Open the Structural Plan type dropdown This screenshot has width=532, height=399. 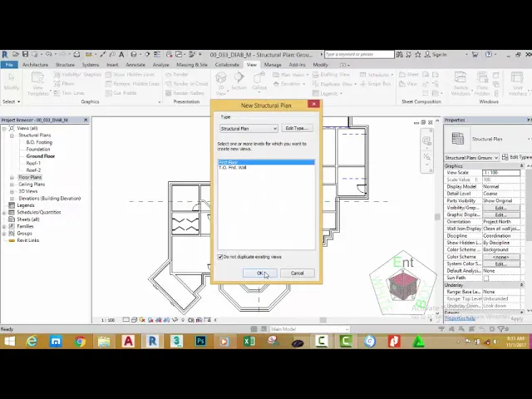[x=249, y=129]
